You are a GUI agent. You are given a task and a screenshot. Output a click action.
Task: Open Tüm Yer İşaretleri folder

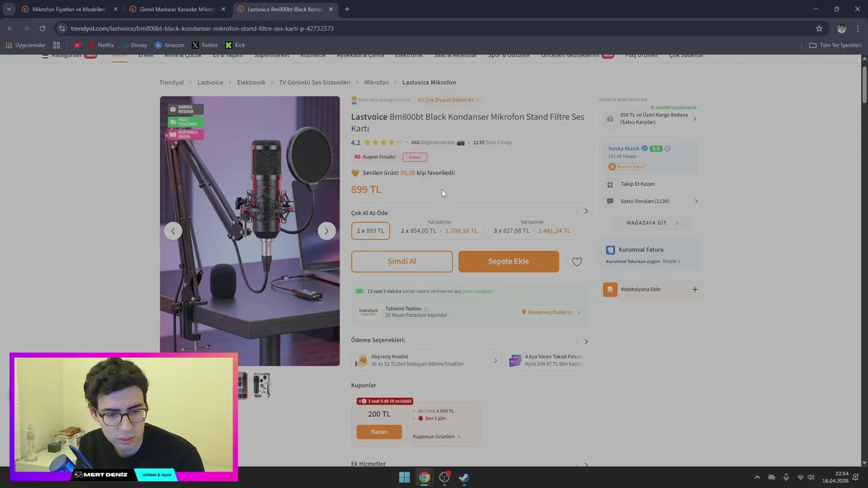click(x=835, y=45)
